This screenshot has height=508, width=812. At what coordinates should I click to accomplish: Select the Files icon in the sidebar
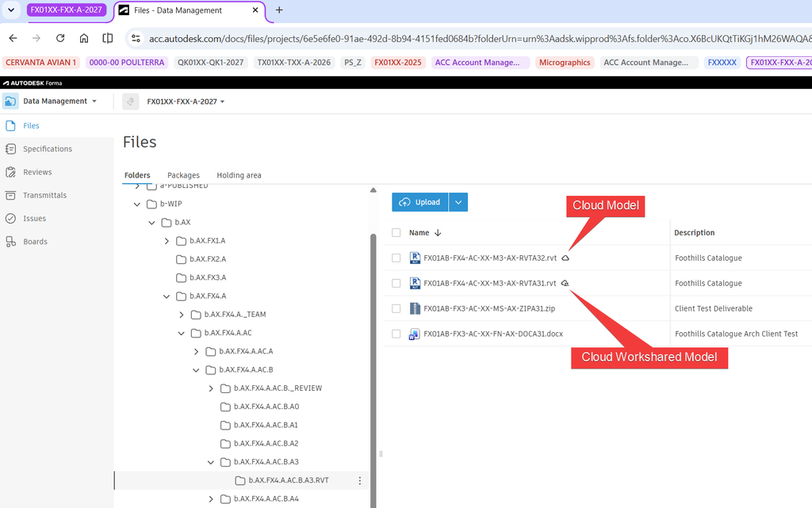(x=10, y=126)
